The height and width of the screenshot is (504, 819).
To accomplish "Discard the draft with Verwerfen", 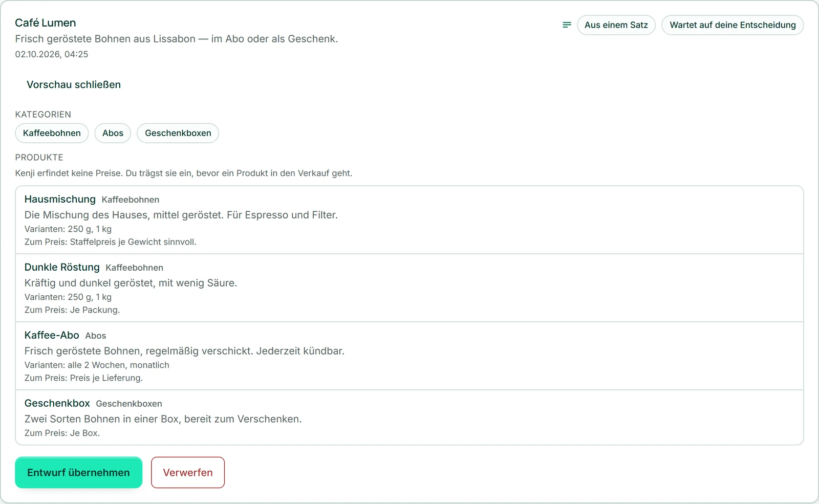I will (188, 472).
